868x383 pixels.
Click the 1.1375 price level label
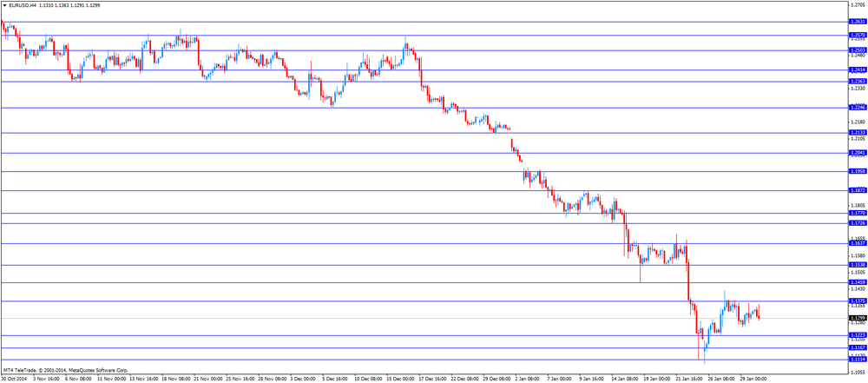click(x=858, y=301)
